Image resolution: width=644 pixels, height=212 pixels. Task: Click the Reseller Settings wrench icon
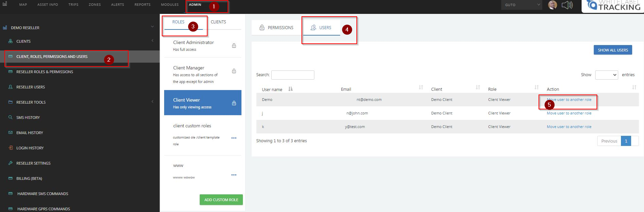click(11, 163)
